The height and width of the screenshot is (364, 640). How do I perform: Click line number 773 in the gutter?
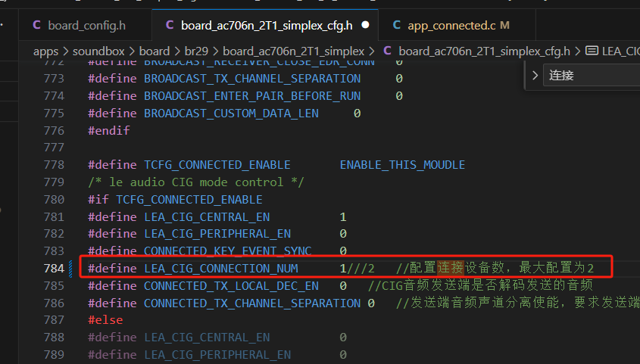tap(54, 78)
